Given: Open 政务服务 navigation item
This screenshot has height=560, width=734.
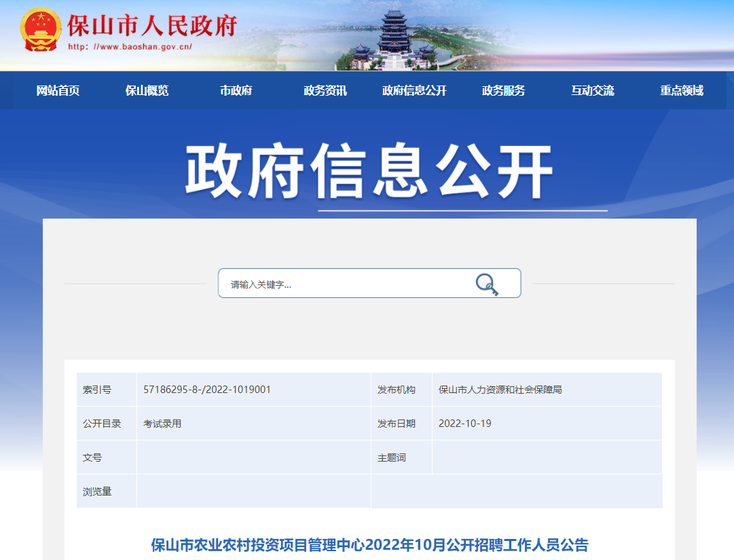Looking at the screenshot, I should tap(504, 90).
